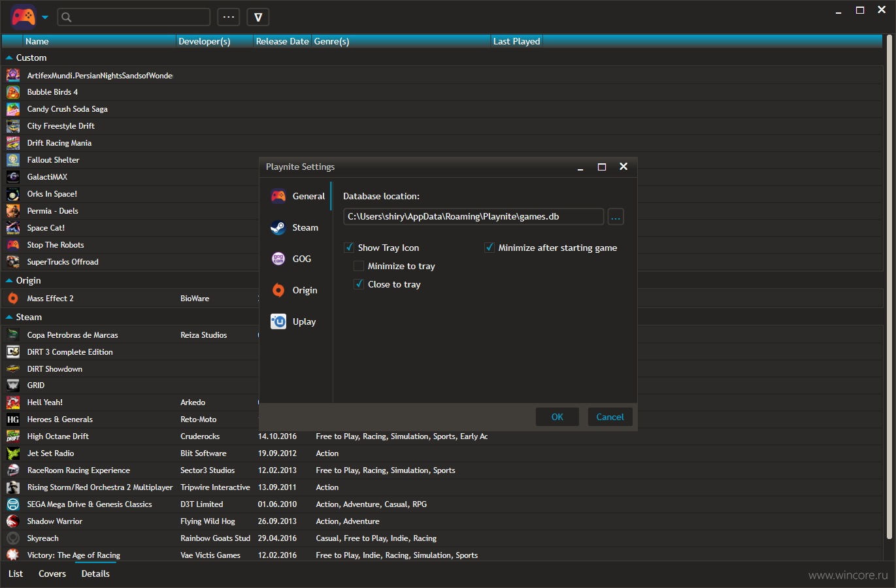Close the Playnite Settings dialog
This screenshot has width=896, height=588.
[623, 167]
